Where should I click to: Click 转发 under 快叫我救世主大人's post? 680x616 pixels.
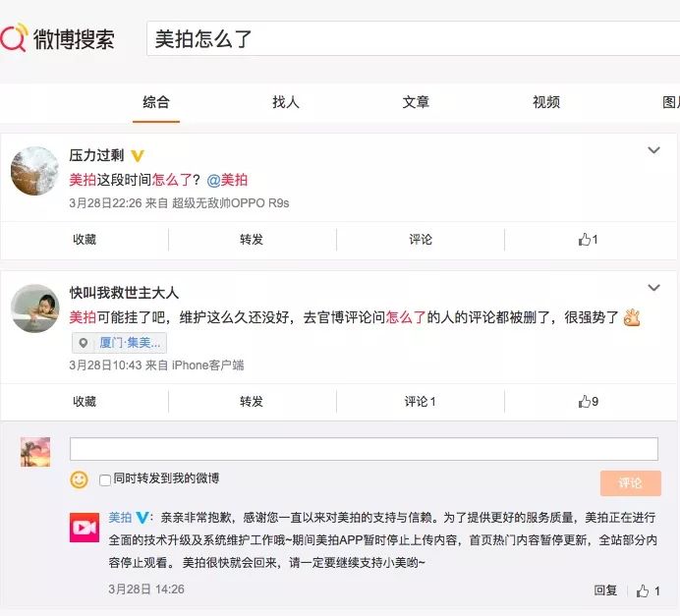(252, 402)
